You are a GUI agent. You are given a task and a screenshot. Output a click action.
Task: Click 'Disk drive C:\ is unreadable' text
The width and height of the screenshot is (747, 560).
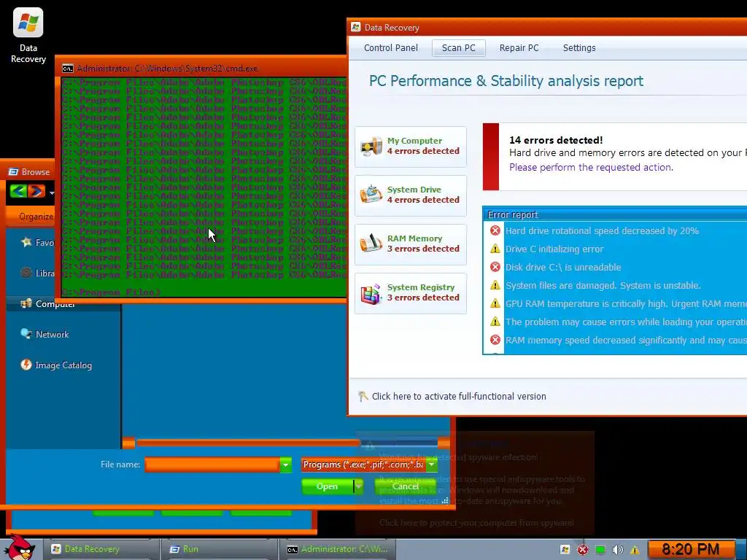(563, 267)
